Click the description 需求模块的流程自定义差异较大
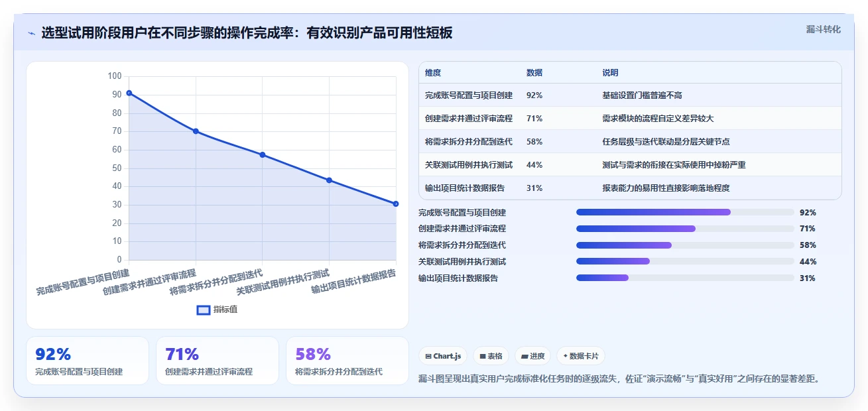Screen dimensions: 868x411 coord(658,119)
